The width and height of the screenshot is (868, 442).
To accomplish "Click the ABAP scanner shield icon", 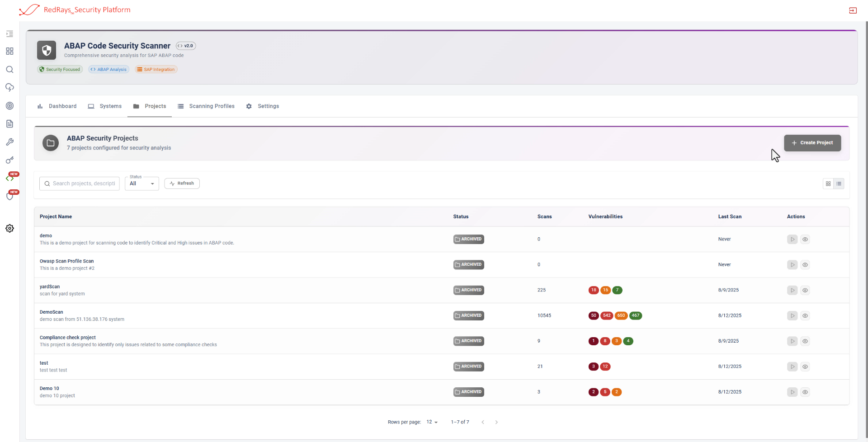I will 47,50.
